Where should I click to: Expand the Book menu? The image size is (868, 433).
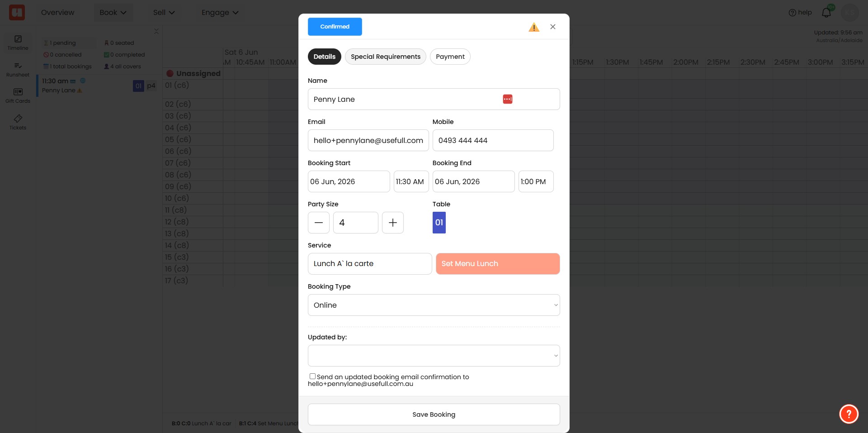coord(113,12)
